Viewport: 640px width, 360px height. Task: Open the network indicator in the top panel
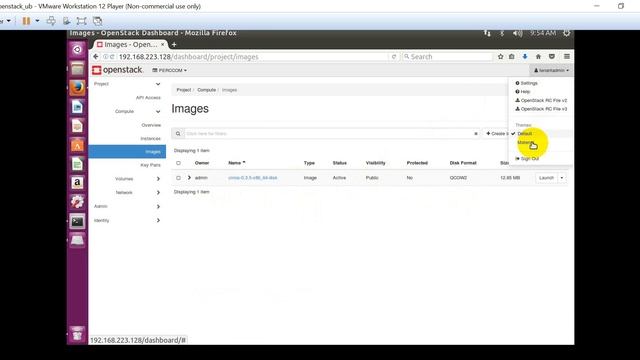[487, 33]
